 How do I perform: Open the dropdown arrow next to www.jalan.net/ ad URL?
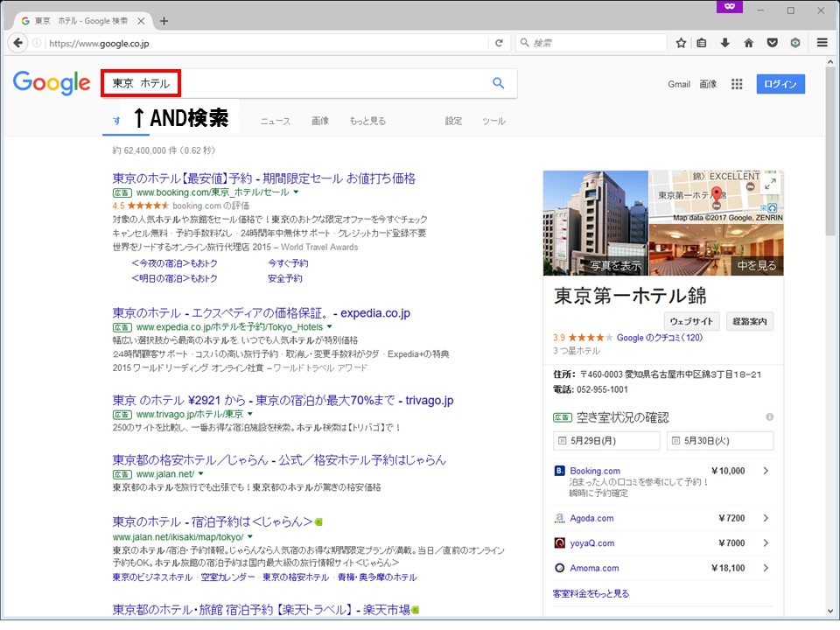click(201, 473)
